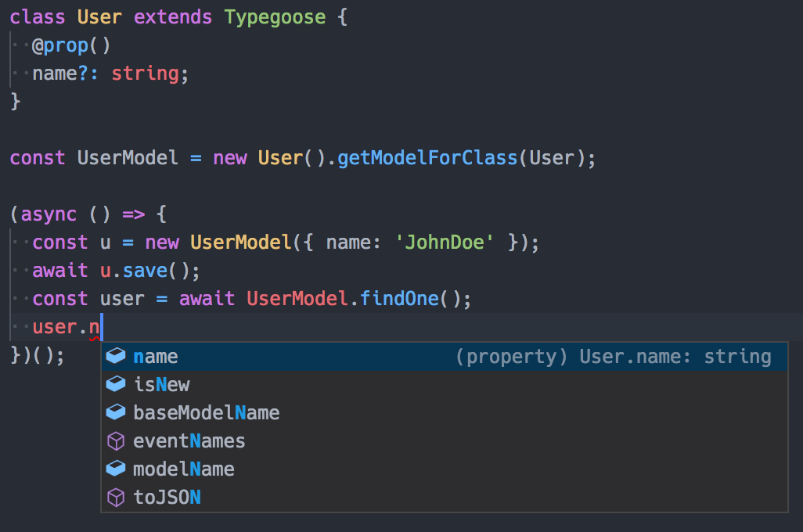Click the method cube icon beside eventNames
The image size is (803, 532).
pyautogui.click(x=116, y=441)
